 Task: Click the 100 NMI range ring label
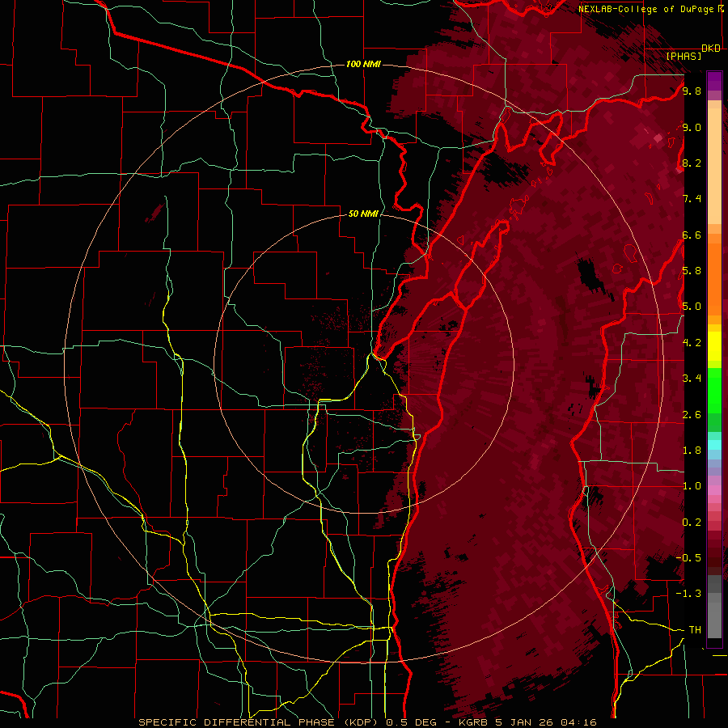click(x=363, y=64)
